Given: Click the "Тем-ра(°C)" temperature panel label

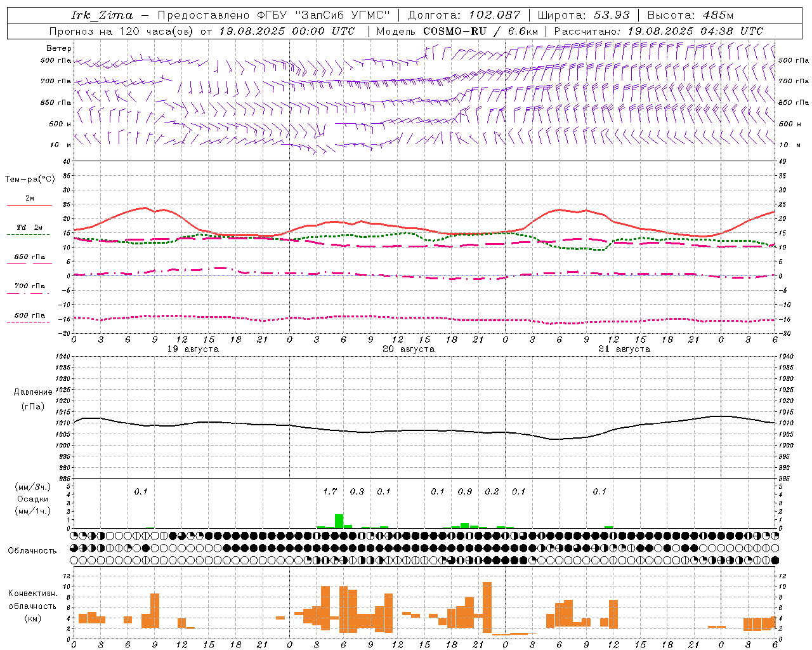Looking at the screenshot, I should [x=30, y=180].
